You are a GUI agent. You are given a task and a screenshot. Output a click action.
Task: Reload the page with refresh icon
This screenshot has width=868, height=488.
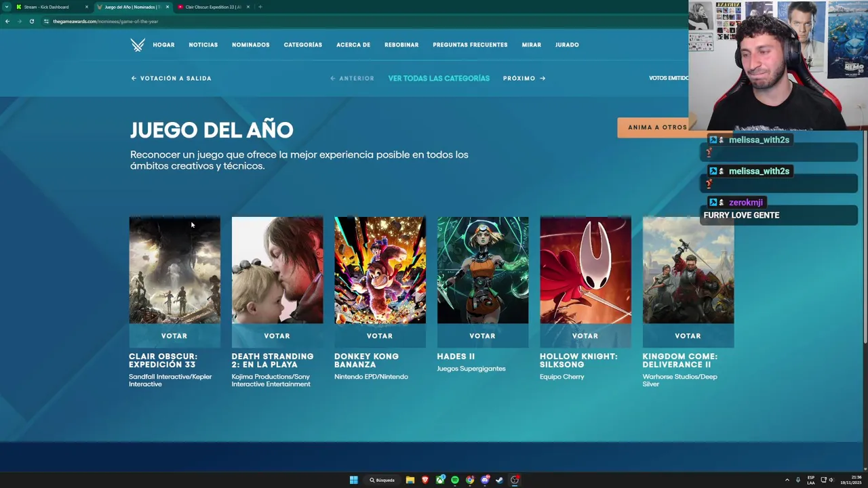coord(31,21)
